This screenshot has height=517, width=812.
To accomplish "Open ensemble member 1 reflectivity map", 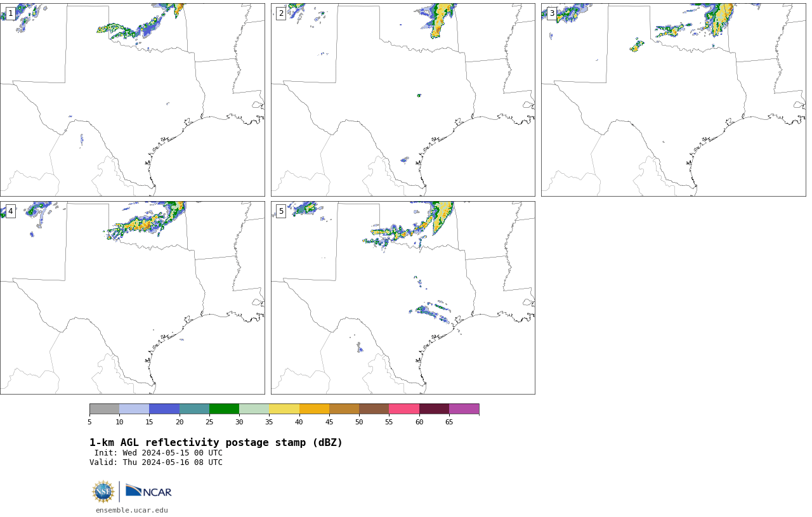I will pyautogui.click(x=132, y=100).
